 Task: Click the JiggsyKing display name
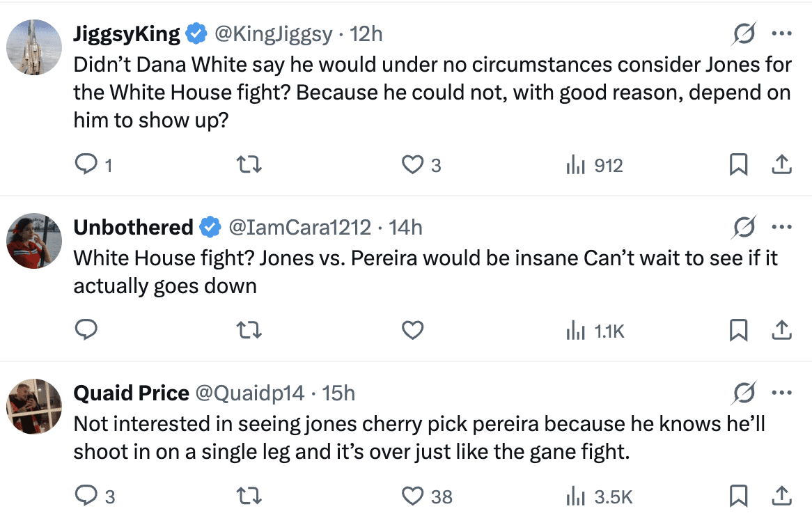point(127,33)
